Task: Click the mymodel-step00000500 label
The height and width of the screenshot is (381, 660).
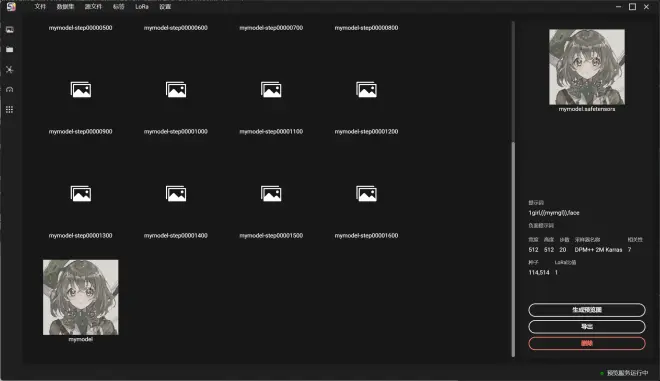Action: point(80,28)
